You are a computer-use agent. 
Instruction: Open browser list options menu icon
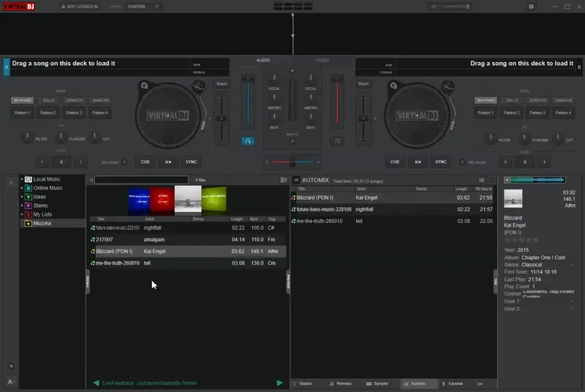pos(283,180)
